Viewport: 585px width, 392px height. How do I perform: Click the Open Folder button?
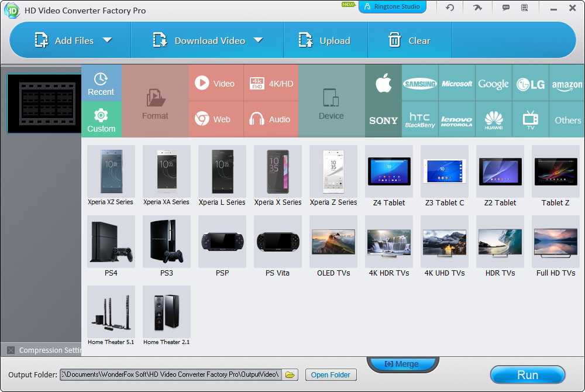tap(331, 375)
